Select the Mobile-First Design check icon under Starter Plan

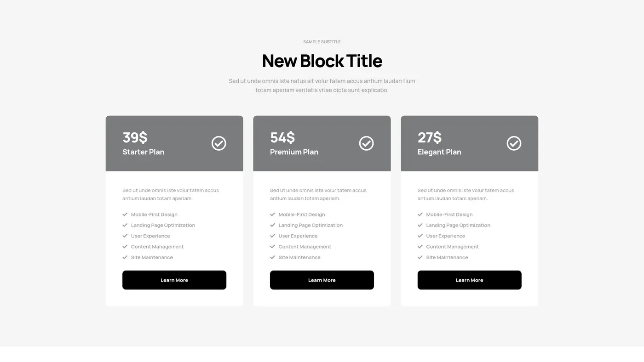pos(124,214)
